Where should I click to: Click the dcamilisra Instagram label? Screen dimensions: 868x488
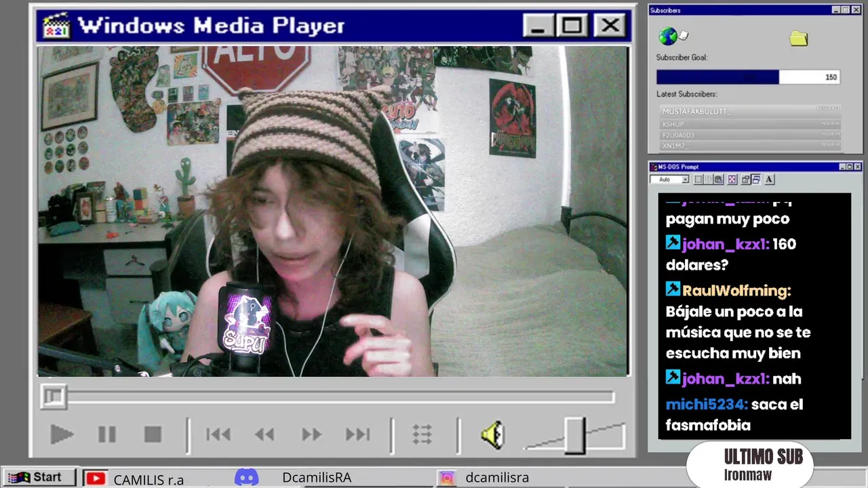(x=497, y=477)
